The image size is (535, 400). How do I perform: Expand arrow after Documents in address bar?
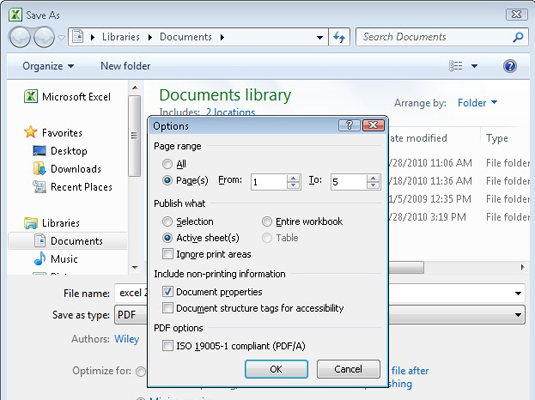point(222,37)
